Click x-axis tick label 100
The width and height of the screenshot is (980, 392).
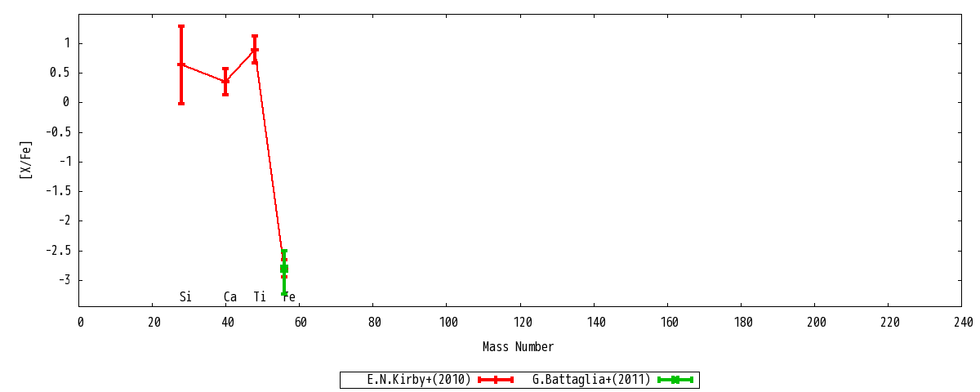(x=448, y=323)
